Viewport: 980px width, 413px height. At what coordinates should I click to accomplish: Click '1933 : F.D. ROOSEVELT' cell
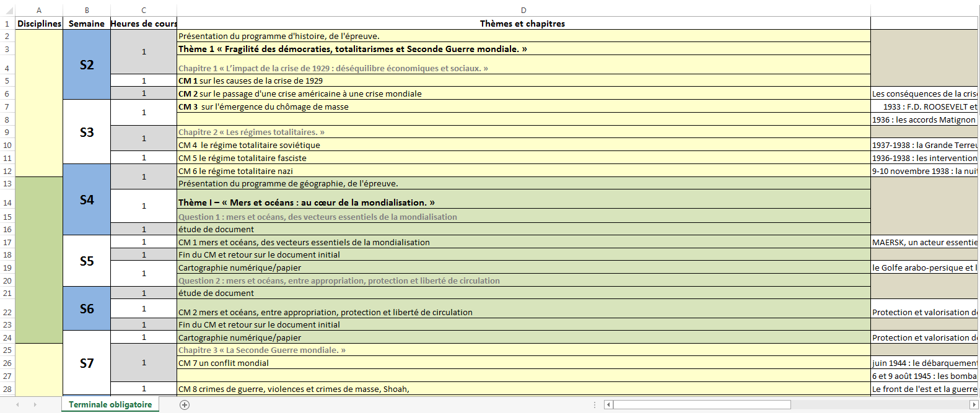(x=924, y=107)
